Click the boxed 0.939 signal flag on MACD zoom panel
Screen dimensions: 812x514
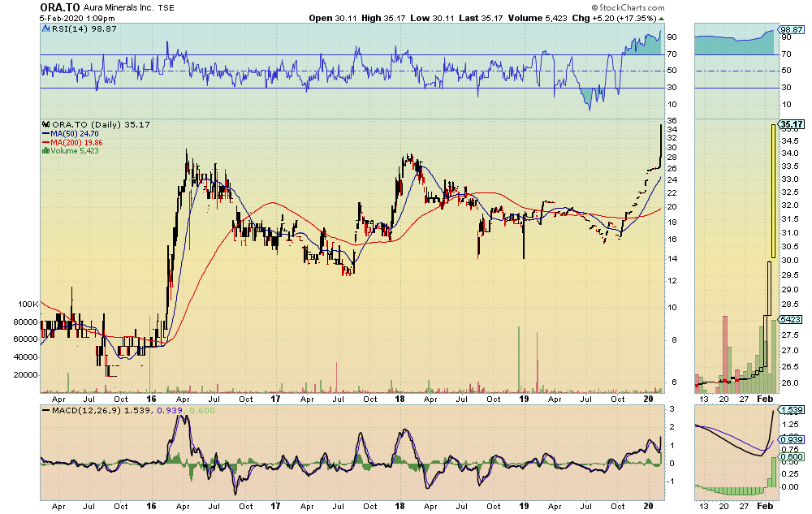click(792, 440)
